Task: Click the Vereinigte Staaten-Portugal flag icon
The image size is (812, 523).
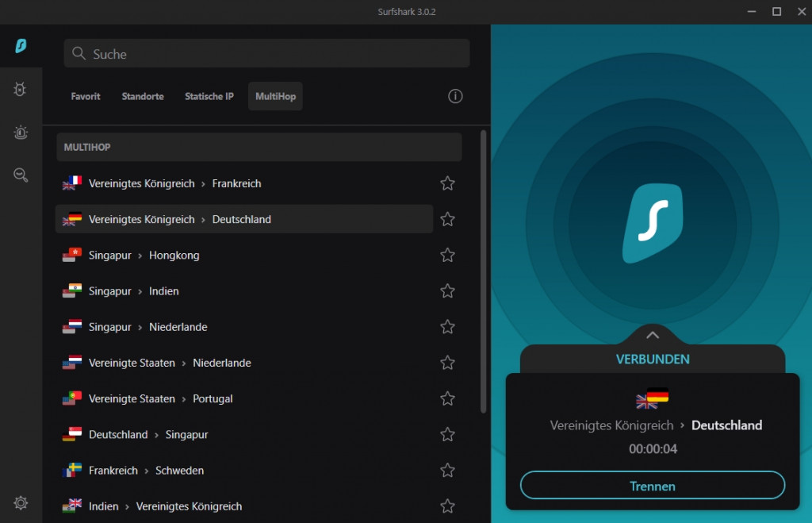Action: (72, 398)
